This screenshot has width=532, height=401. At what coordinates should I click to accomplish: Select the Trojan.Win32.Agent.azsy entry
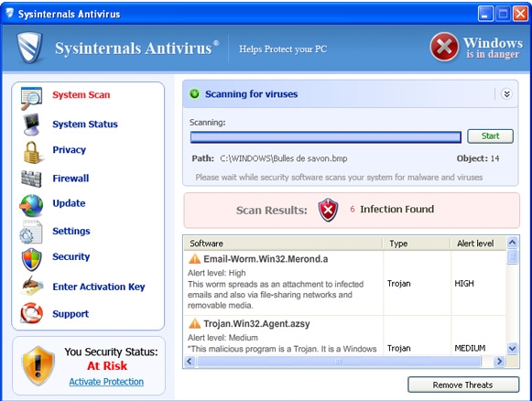(283, 335)
